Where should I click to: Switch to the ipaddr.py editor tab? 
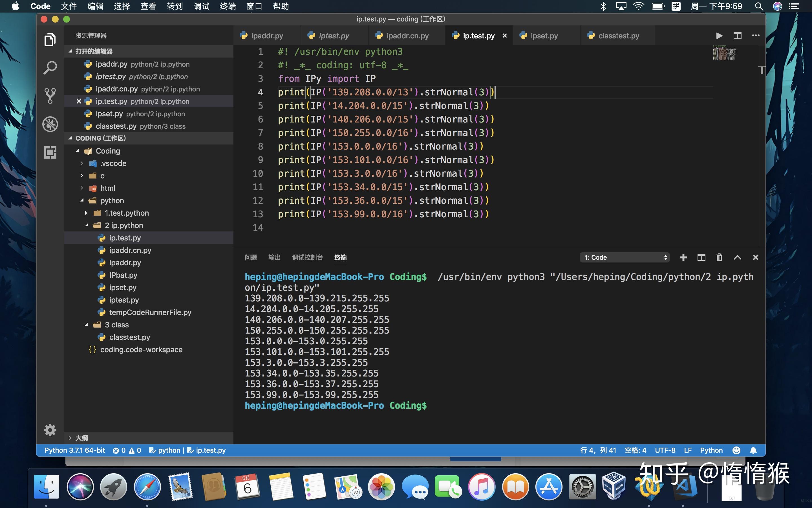[x=267, y=36]
